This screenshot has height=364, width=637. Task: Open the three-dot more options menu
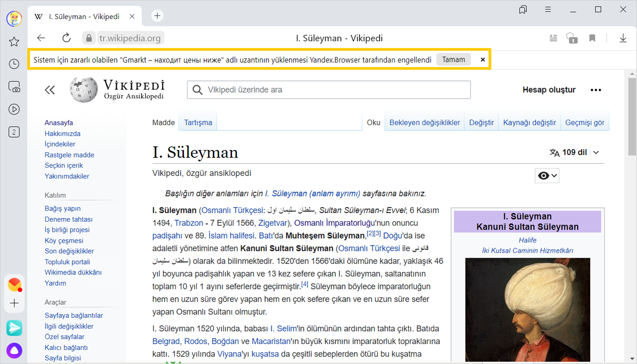tap(596, 90)
